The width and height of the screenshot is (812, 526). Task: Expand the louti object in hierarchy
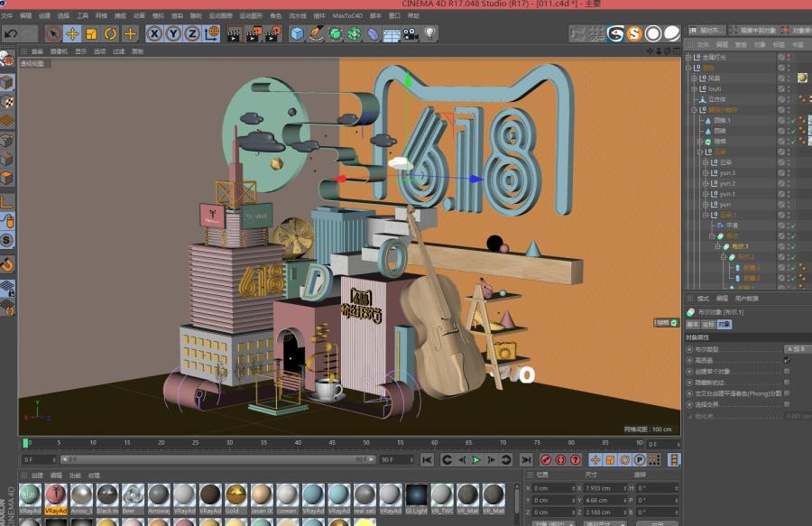click(694, 88)
